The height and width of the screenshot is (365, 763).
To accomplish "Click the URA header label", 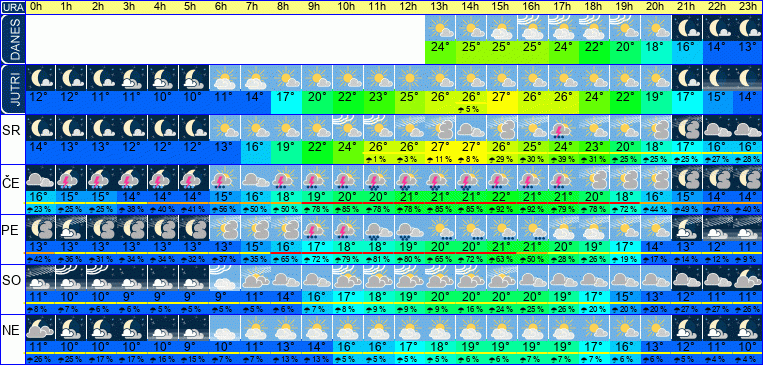I will click(12, 7).
